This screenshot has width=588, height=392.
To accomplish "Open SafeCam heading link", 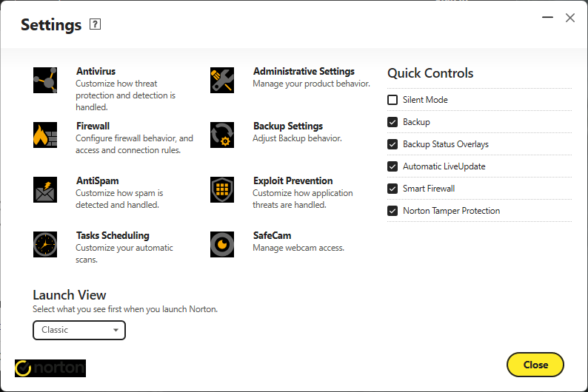I will click(273, 235).
